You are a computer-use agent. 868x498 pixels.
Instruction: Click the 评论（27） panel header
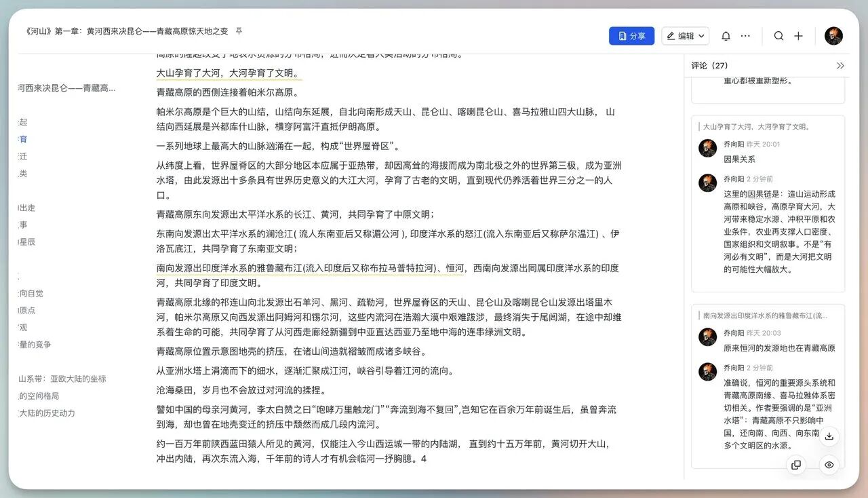(x=709, y=66)
